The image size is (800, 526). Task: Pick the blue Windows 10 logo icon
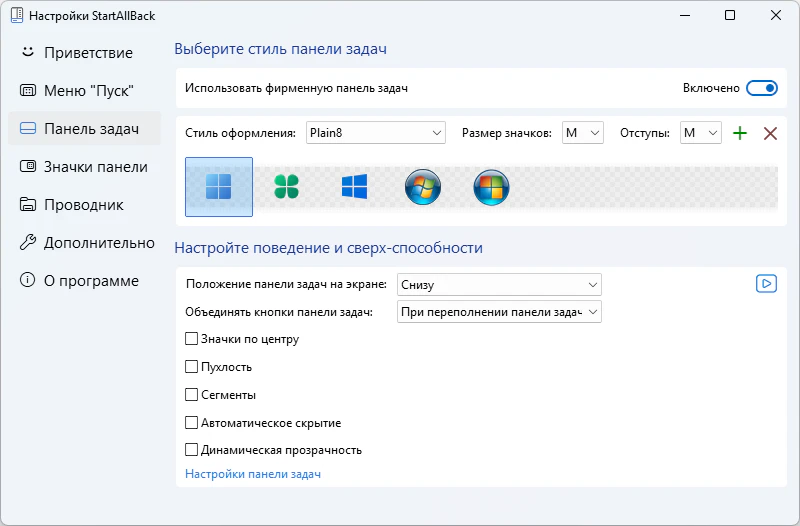[354, 187]
